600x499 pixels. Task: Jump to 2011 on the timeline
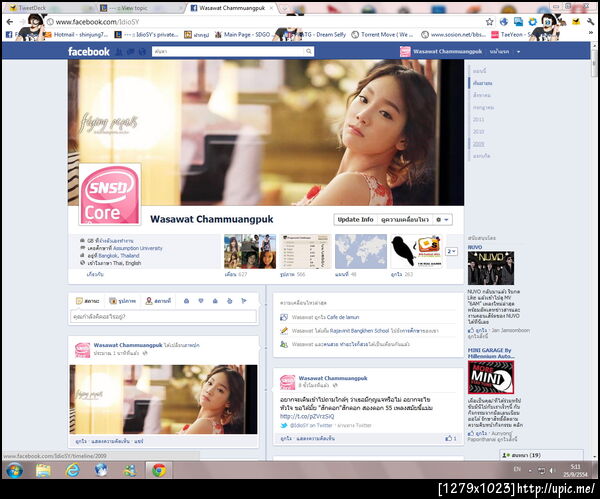point(478,119)
